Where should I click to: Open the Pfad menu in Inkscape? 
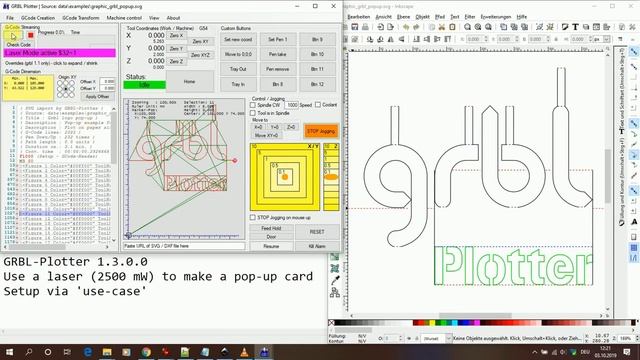click(x=440, y=17)
